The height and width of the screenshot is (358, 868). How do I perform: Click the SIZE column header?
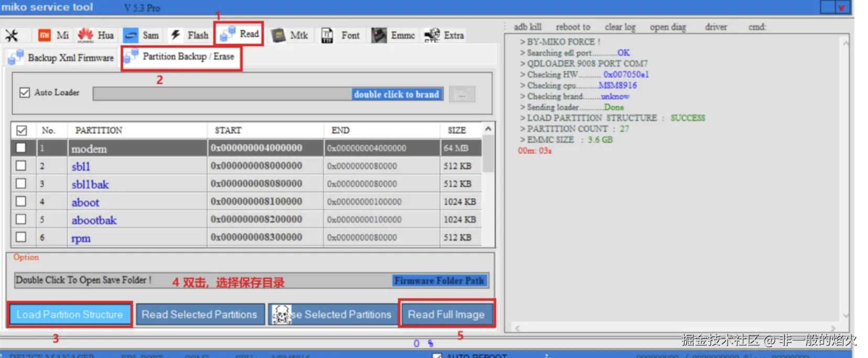point(457,131)
